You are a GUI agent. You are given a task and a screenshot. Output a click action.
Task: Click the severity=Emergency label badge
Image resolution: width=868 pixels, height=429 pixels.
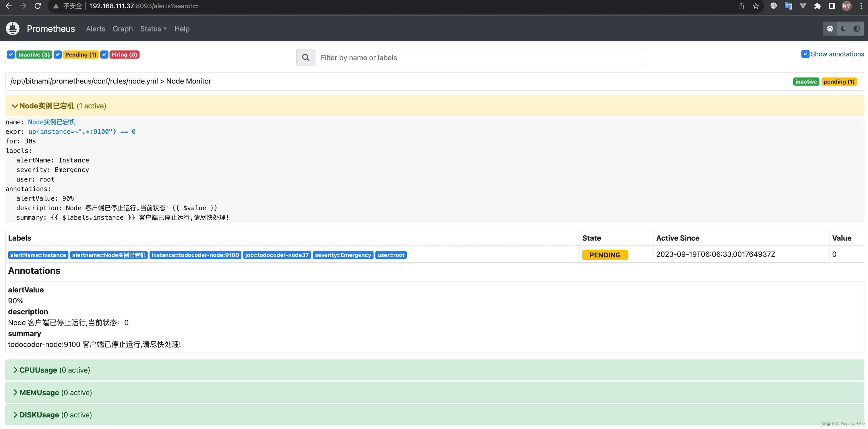[x=343, y=255]
